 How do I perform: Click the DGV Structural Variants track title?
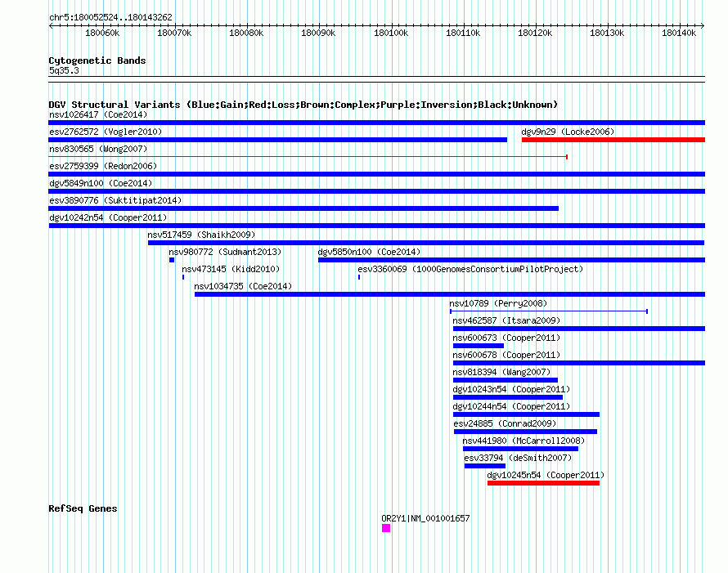click(x=303, y=105)
